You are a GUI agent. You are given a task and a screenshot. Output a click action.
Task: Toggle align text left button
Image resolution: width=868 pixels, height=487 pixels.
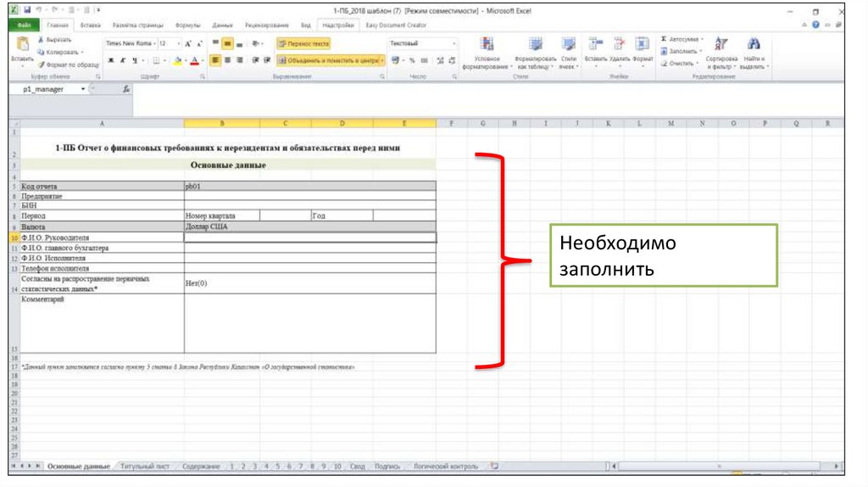pos(216,60)
